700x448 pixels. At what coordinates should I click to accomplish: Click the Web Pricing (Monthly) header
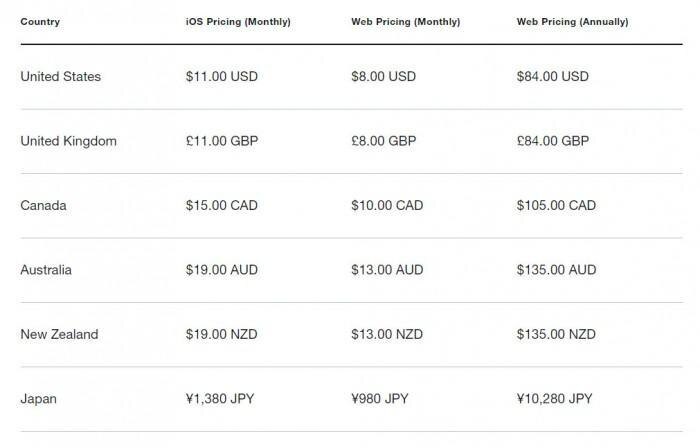pyautogui.click(x=404, y=21)
